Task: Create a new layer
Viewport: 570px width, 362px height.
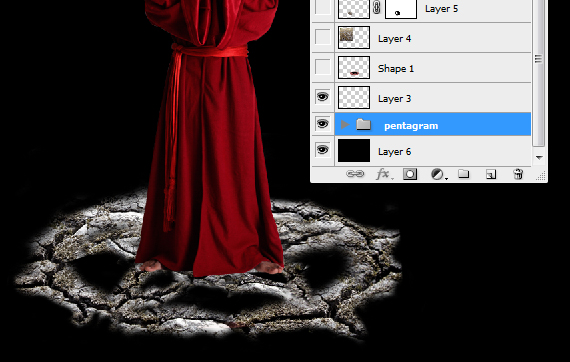Action: click(491, 174)
